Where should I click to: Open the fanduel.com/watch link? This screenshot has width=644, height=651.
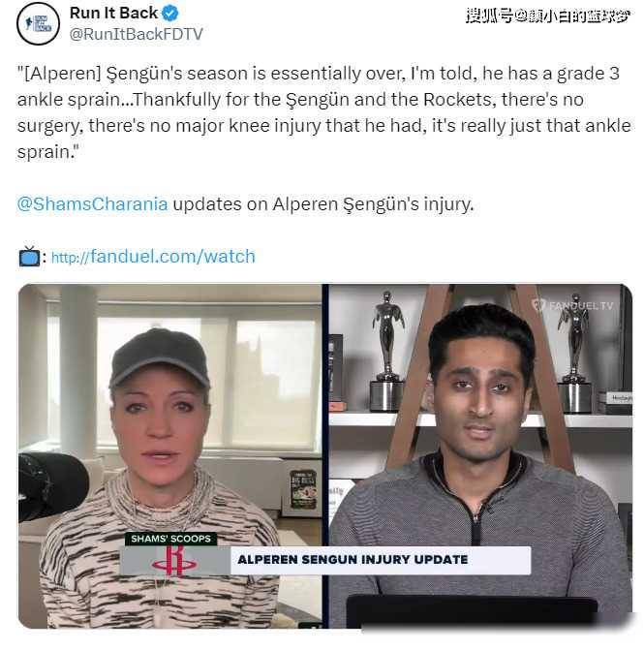[x=153, y=257]
